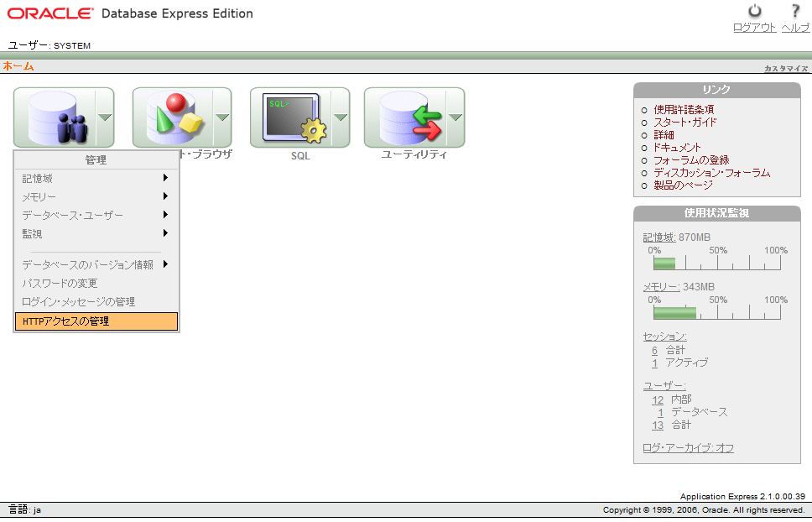Click the ユーザー: SYSTEM text
This screenshot has height=522, width=812.
(x=49, y=45)
